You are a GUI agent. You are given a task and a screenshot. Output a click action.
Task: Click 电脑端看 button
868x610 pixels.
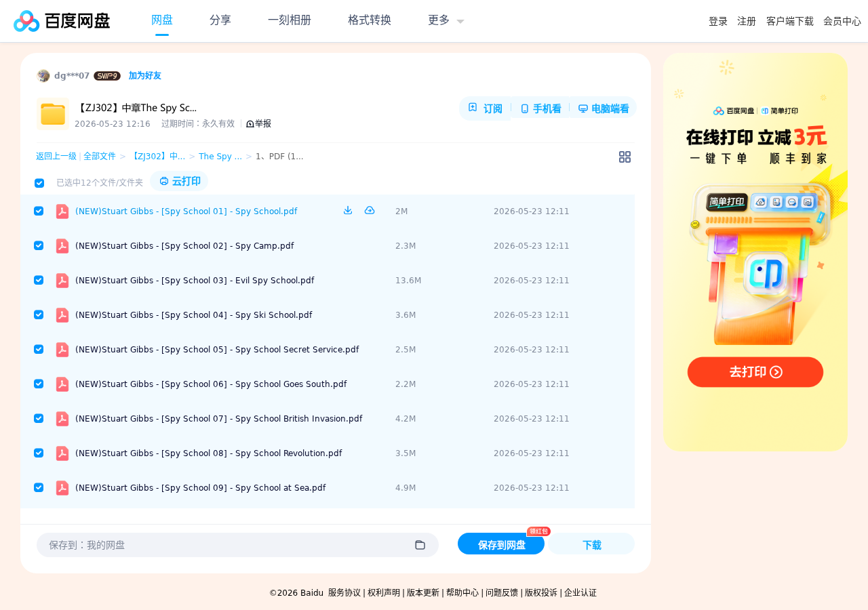[604, 108]
